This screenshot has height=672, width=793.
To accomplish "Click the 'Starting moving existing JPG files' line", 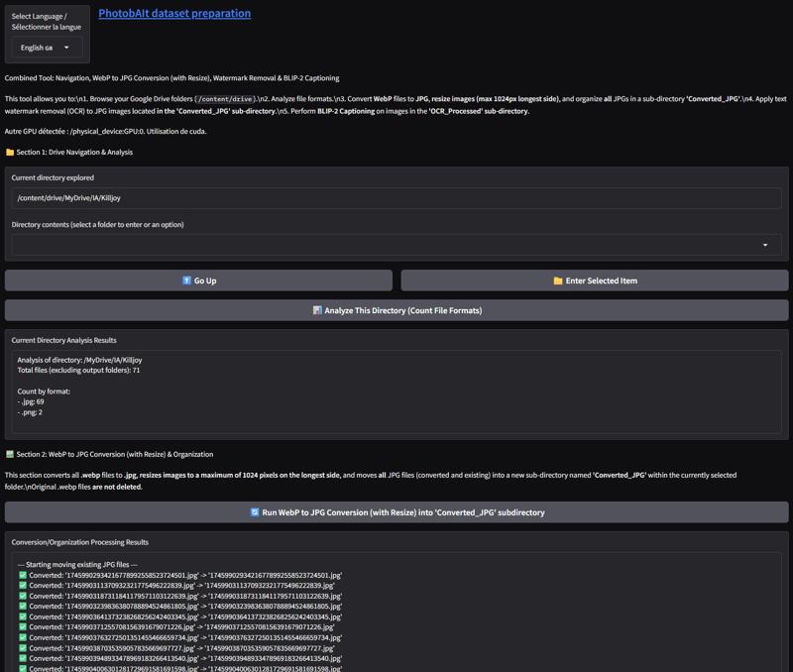I will [77, 564].
